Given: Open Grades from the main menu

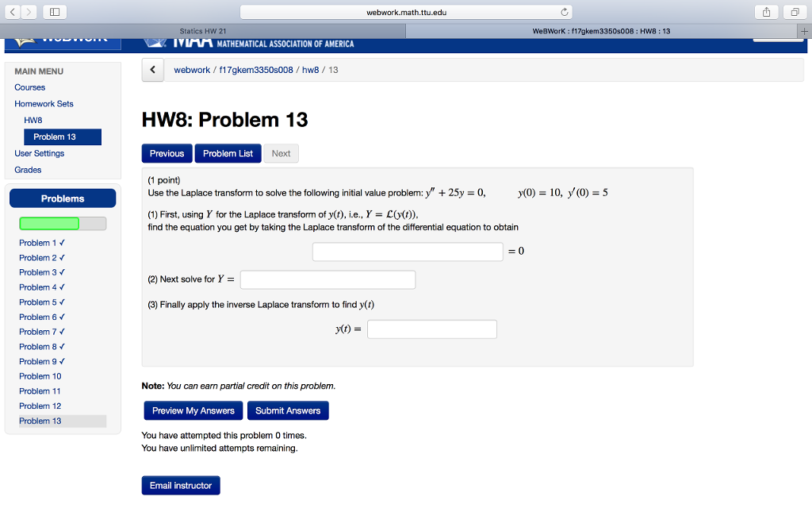Looking at the screenshot, I should coord(28,170).
